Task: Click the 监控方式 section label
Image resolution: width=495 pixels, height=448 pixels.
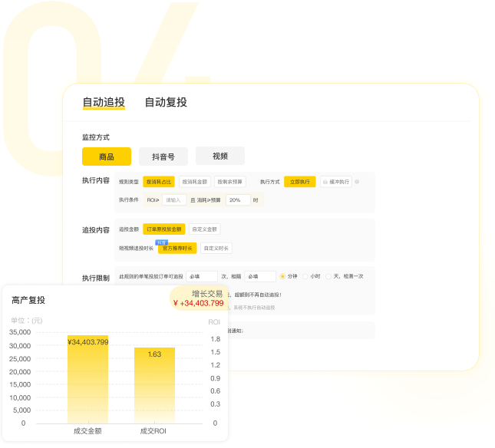Action: [96, 137]
